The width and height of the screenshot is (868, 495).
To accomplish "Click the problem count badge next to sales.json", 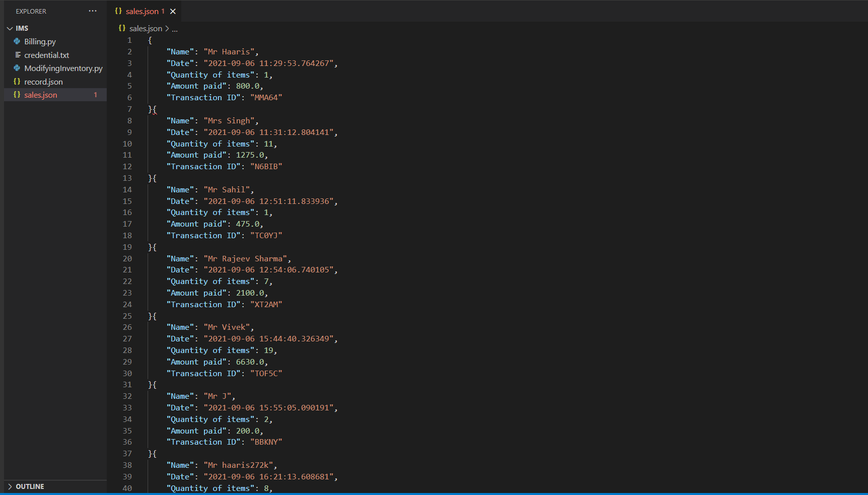I will click(x=95, y=95).
